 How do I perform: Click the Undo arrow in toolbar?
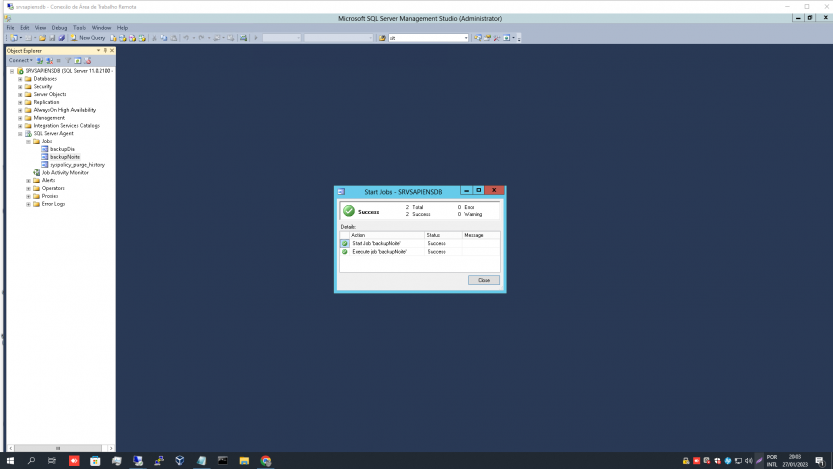click(x=186, y=38)
